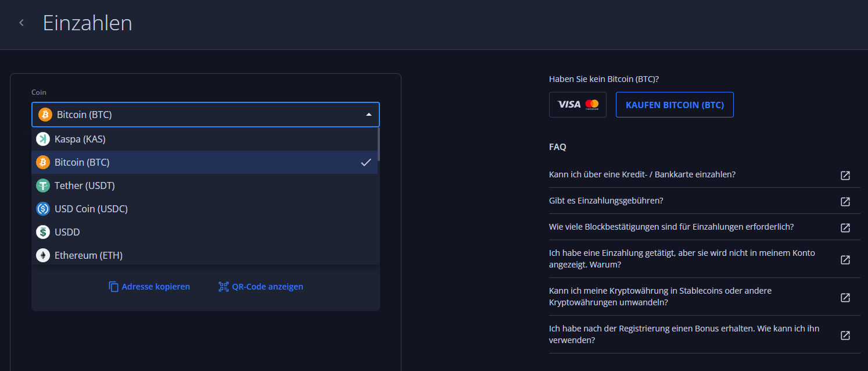This screenshot has height=371, width=868.
Task: Click KAUFEN BITCOIN (BTC) button
Action: tap(675, 105)
